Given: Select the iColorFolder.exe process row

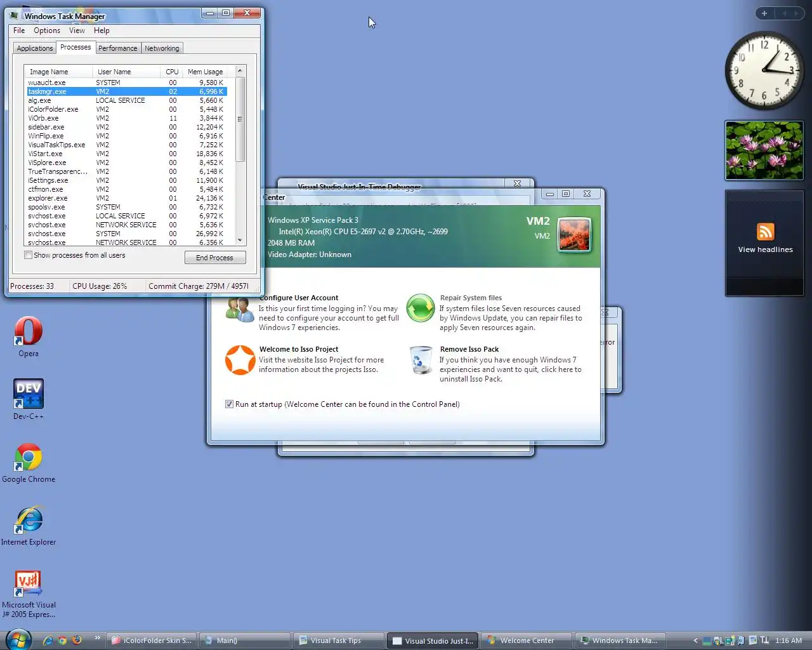Looking at the screenshot, I should click(126, 109).
